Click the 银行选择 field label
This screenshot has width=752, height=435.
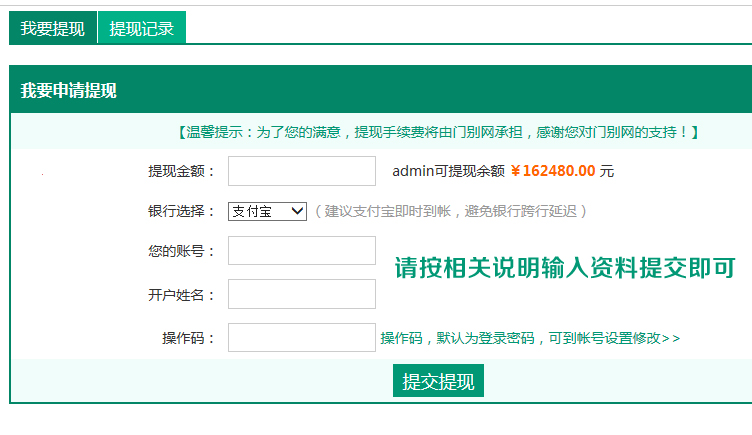tap(181, 211)
